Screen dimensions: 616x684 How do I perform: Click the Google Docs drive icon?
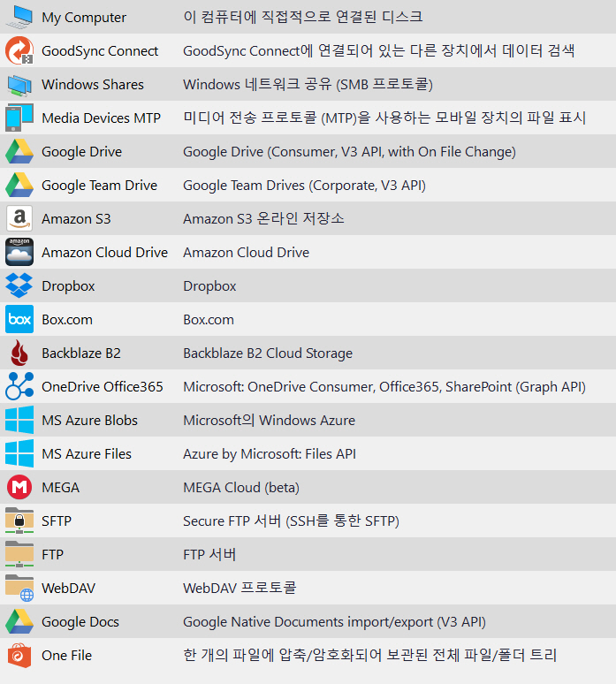pos(19,621)
